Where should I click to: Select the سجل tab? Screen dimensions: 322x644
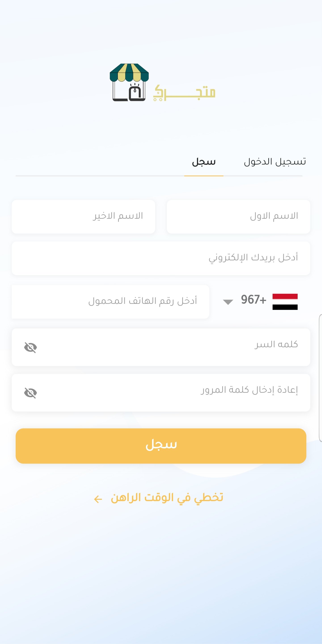coord(204,162)
